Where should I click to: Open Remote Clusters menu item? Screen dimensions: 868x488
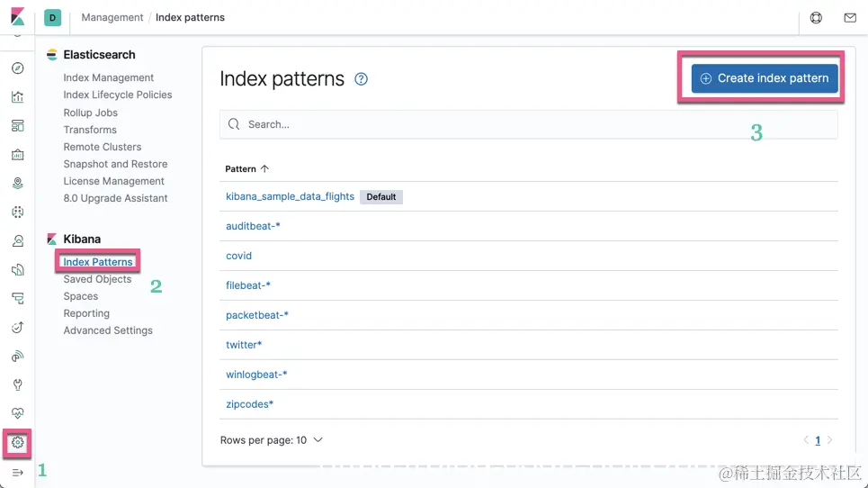(x=103, y=147)
